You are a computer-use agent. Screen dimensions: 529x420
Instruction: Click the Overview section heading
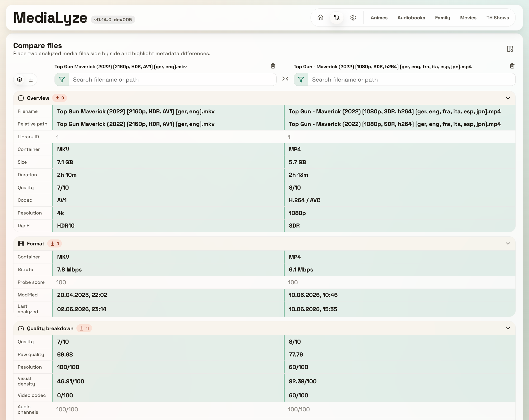(x=38, y=98)
